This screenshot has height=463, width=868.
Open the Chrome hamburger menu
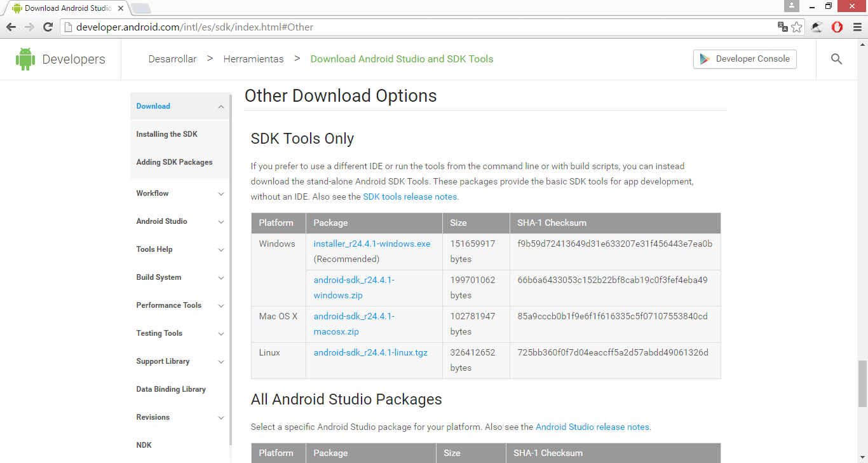pos(857,27)
